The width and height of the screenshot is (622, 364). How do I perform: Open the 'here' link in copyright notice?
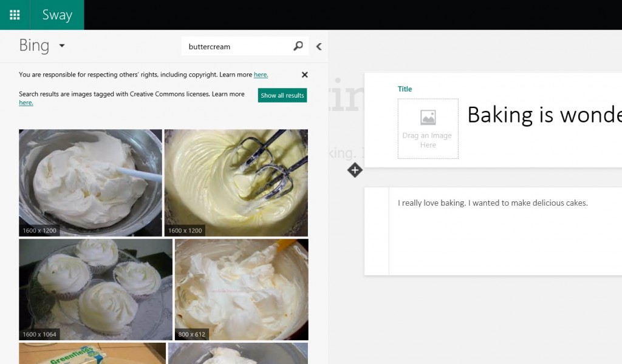[x=261, y=75]
